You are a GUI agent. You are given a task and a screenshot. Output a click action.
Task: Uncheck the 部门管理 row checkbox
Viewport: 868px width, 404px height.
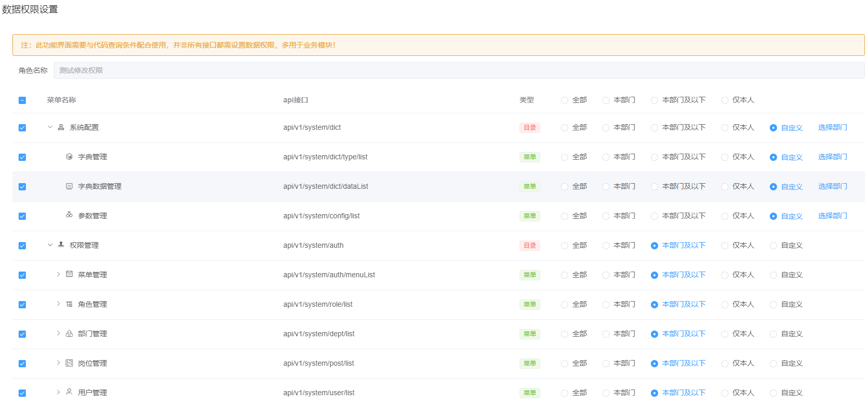tap(22, 334)
